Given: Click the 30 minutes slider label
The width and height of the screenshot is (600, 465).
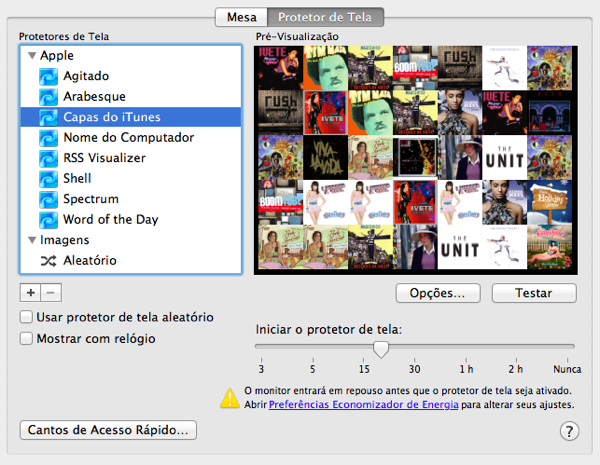Looking at the screenshot, I should click(x=414, y=369).
